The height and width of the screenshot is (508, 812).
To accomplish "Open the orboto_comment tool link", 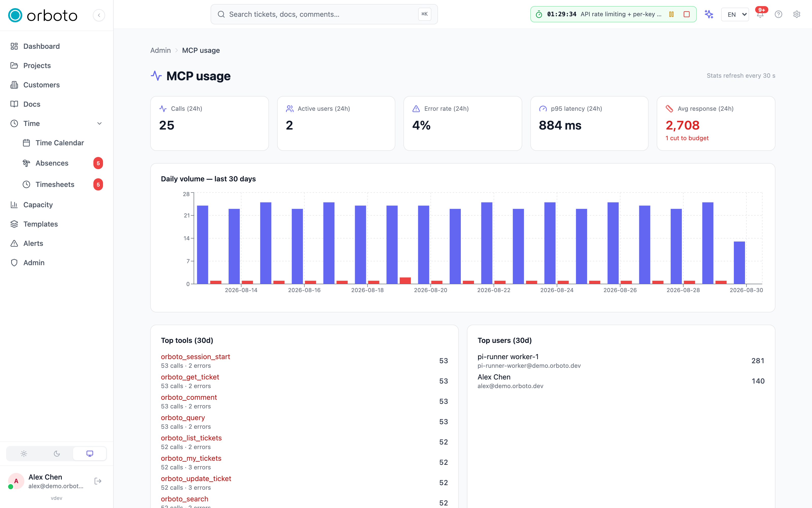I will click(189, 397).
